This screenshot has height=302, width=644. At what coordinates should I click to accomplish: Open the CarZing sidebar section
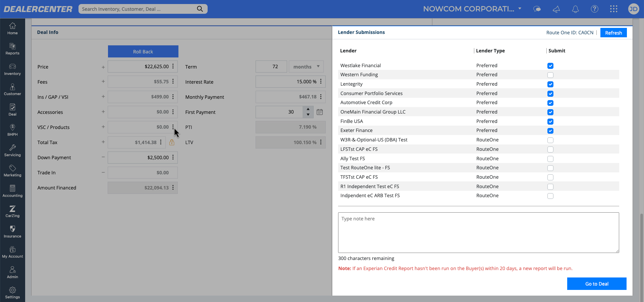(12, 211)
